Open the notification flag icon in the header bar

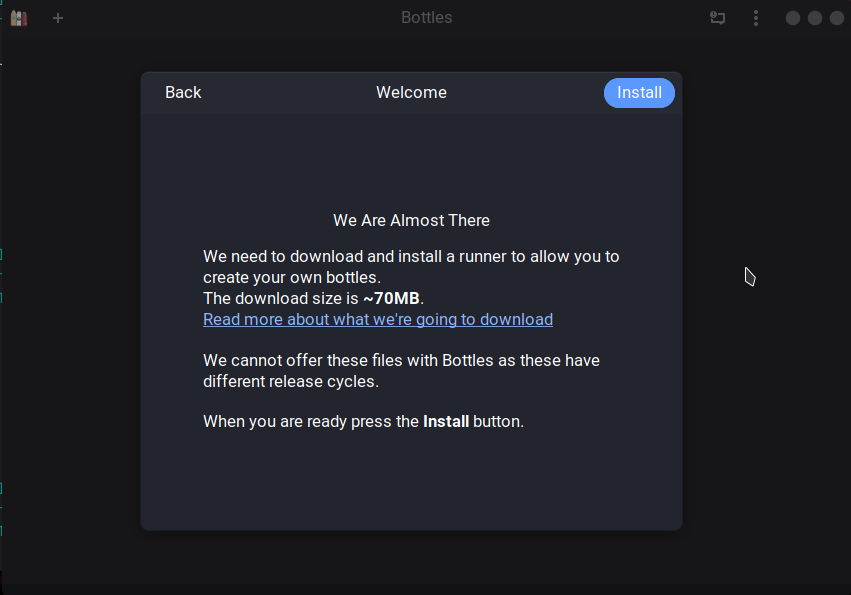pyautogui.click(x=717, y=17)
